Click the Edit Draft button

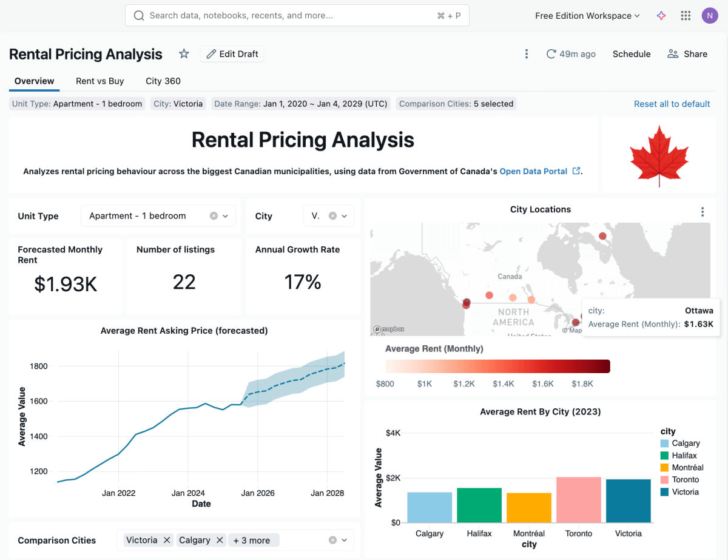pyautogui.click(x=232, y=54)
